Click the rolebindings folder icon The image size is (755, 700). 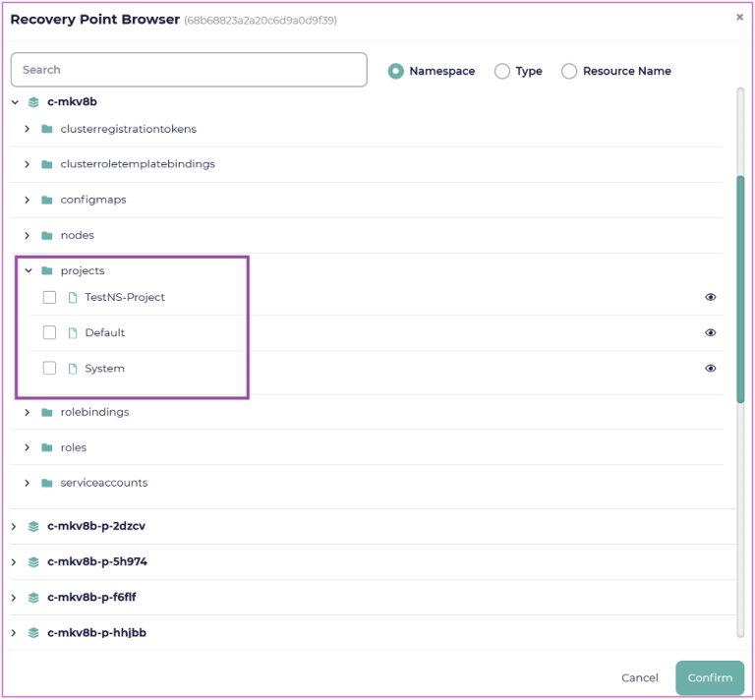coord(47,413)
